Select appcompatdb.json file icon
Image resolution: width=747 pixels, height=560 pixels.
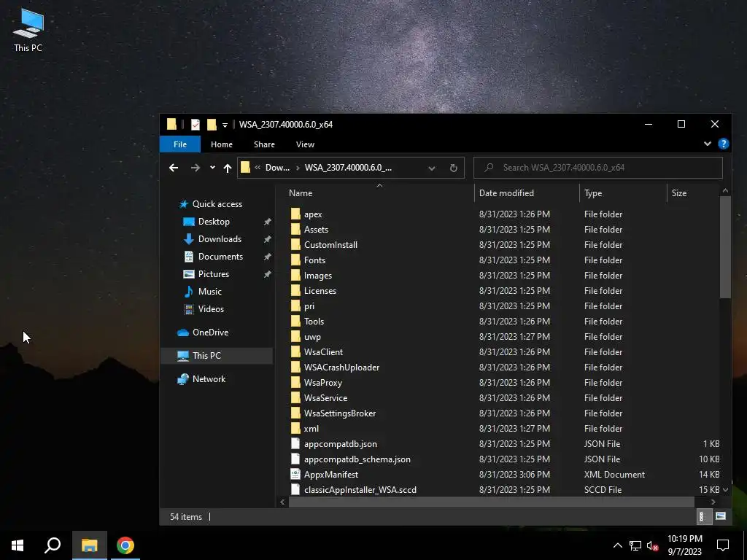tap(295, 444)
